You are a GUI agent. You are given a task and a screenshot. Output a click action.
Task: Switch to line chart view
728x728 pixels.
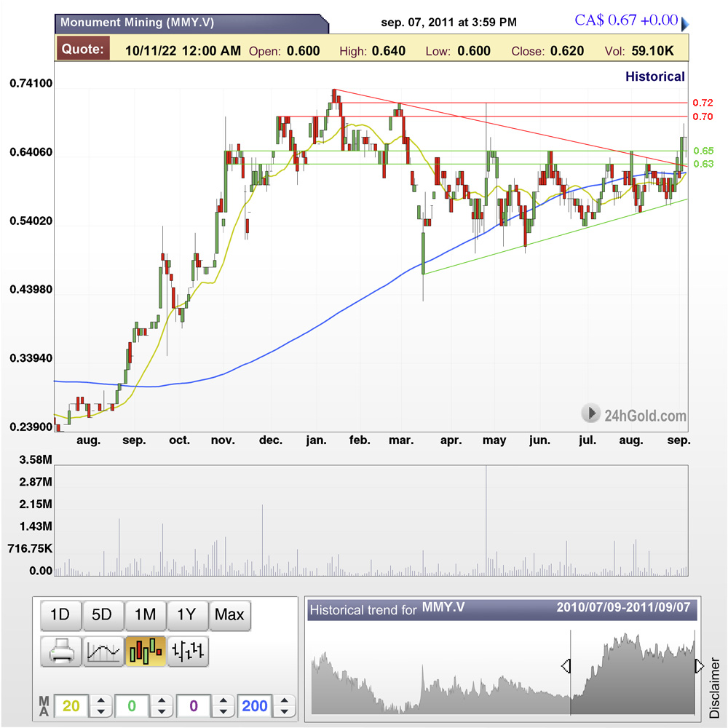[x=103, y=652]
